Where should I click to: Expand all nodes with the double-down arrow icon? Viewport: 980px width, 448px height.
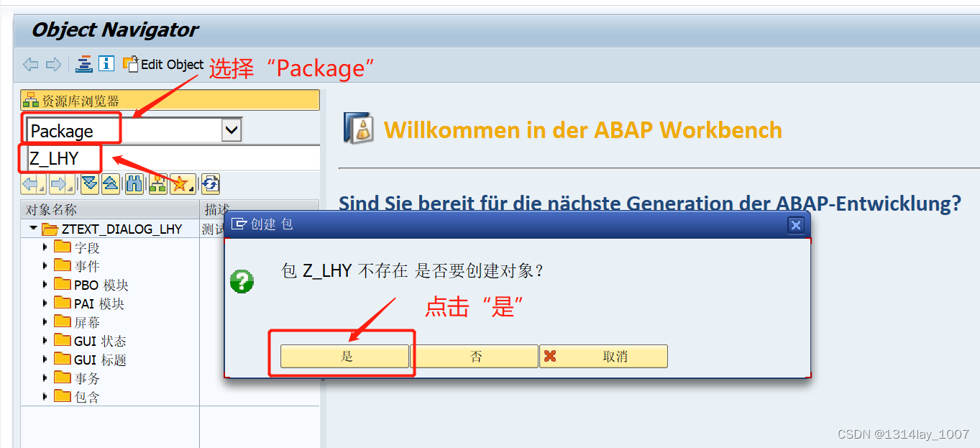tap(89, 184)
